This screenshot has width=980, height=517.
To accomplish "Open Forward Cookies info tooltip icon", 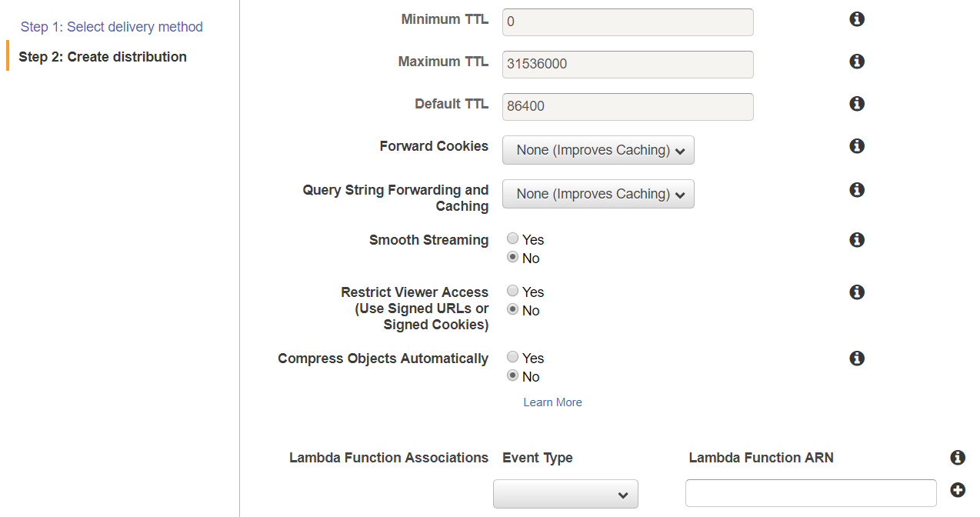I will pos(857,146).
